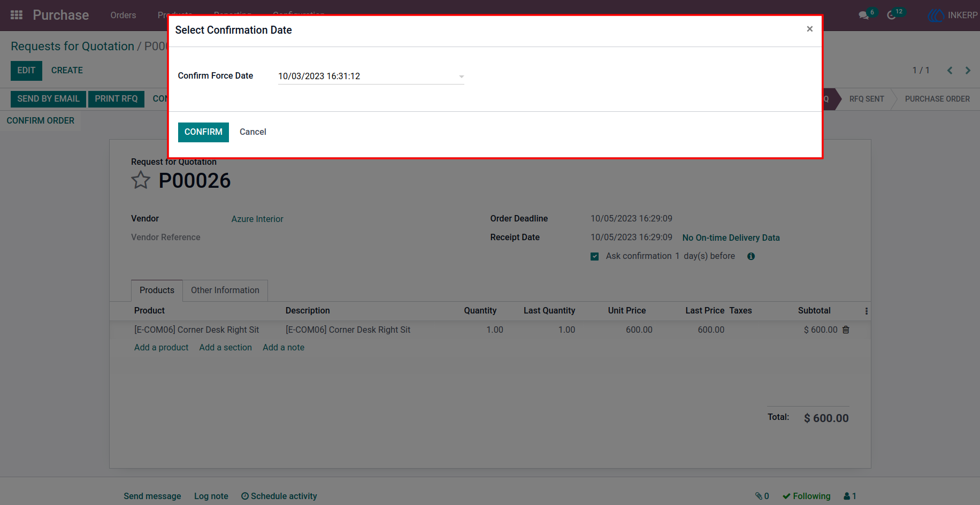980x505 pixels.
Task: Select the RFQ SENT status stage
Action: tap(866, 99)
